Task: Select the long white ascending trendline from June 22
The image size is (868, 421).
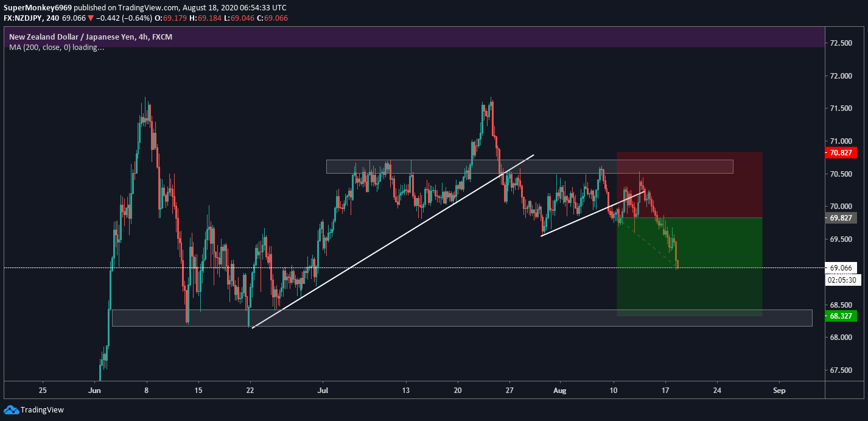Action: pos(393,241)
